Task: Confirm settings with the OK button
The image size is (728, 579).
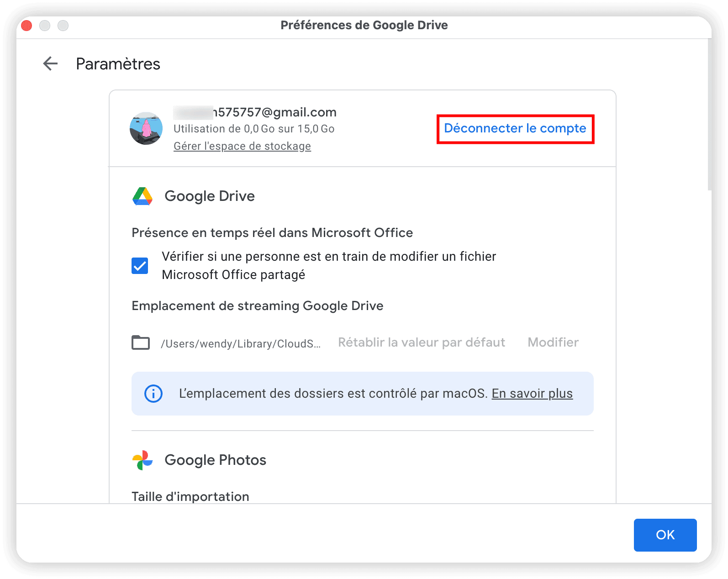Action: (665, 535)
